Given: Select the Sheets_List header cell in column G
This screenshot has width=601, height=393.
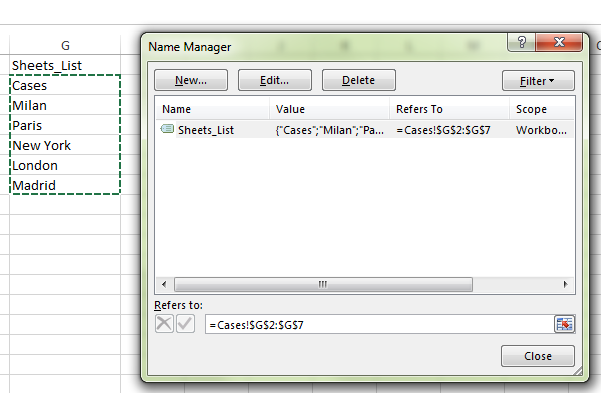Looking at the screenshot, I should click(65, 65).
